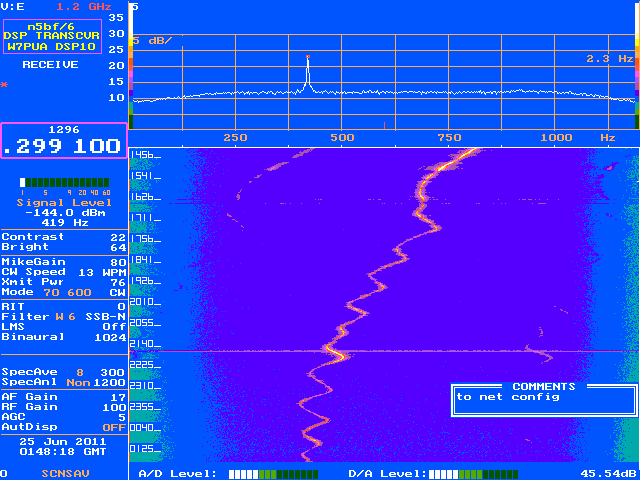Click the small red tick marker near 600 Hz
Viewport: 640px width, 480px height.
pos(384,125)
